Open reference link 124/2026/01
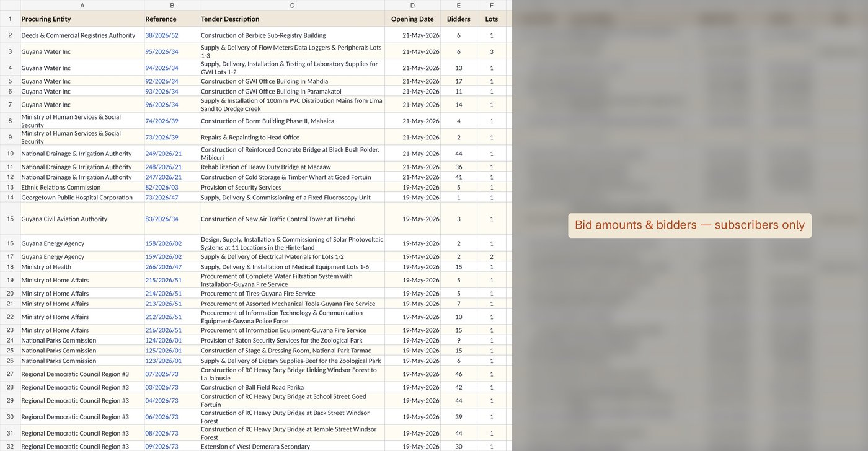868x451 pixels. coord(163,340)
